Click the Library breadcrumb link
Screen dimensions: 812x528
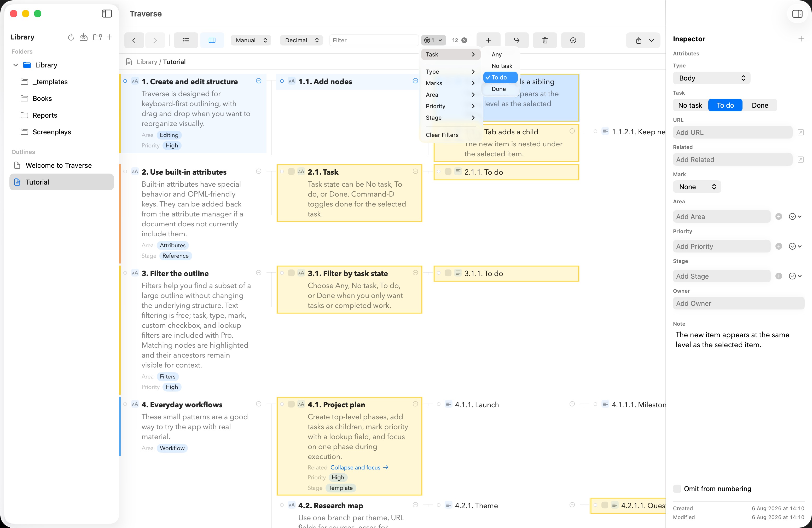(147, 62)
